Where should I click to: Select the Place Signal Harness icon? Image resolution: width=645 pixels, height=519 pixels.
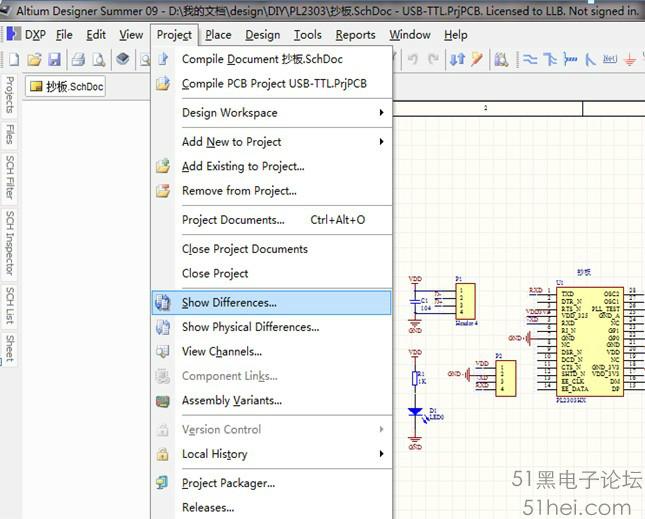click(x=570, y=60)
